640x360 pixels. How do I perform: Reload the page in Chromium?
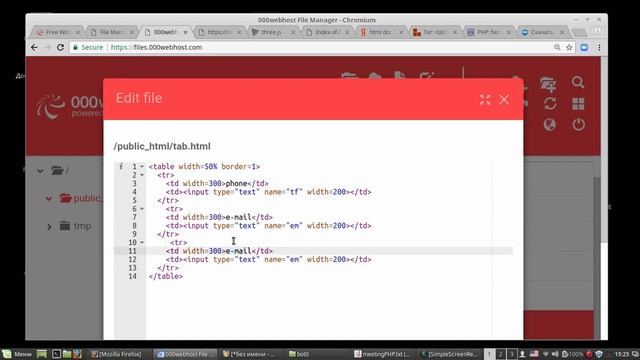pyautogui.click(x=60, y=47)
